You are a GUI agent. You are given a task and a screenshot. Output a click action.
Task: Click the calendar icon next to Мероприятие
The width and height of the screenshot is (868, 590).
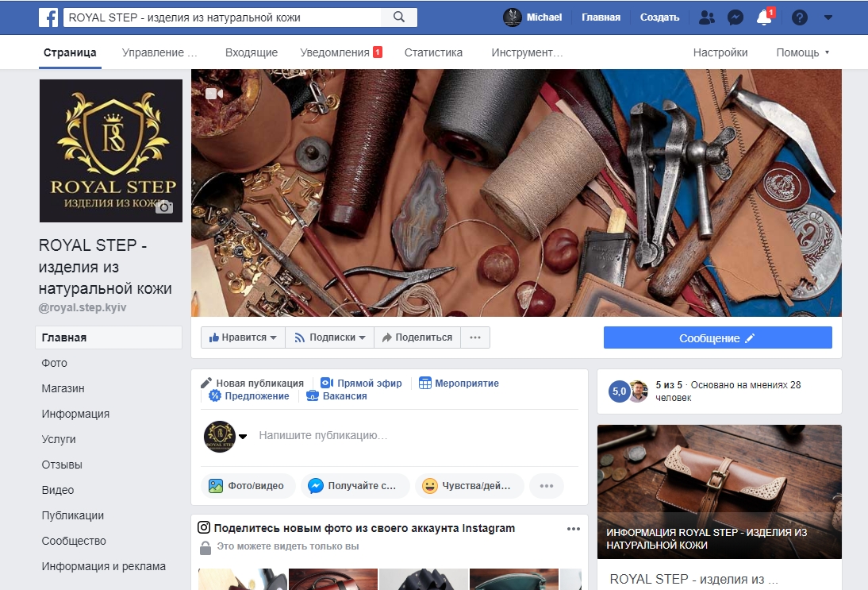coord(424,383)
